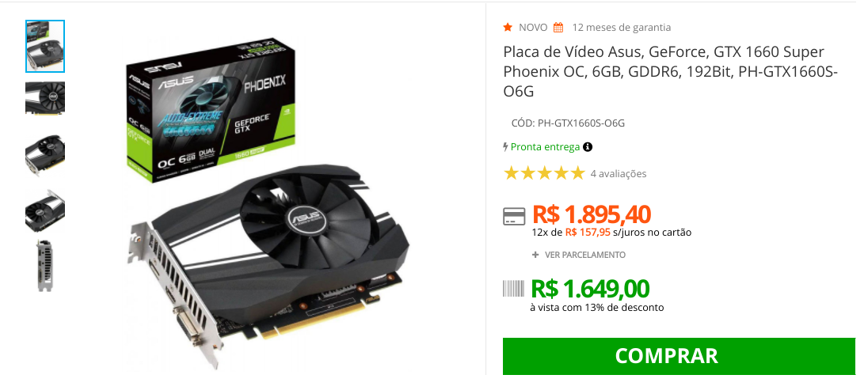Select the second thumbnail showing the fan close-up
This screenshot has width=868, height=390.
point(45,98)
